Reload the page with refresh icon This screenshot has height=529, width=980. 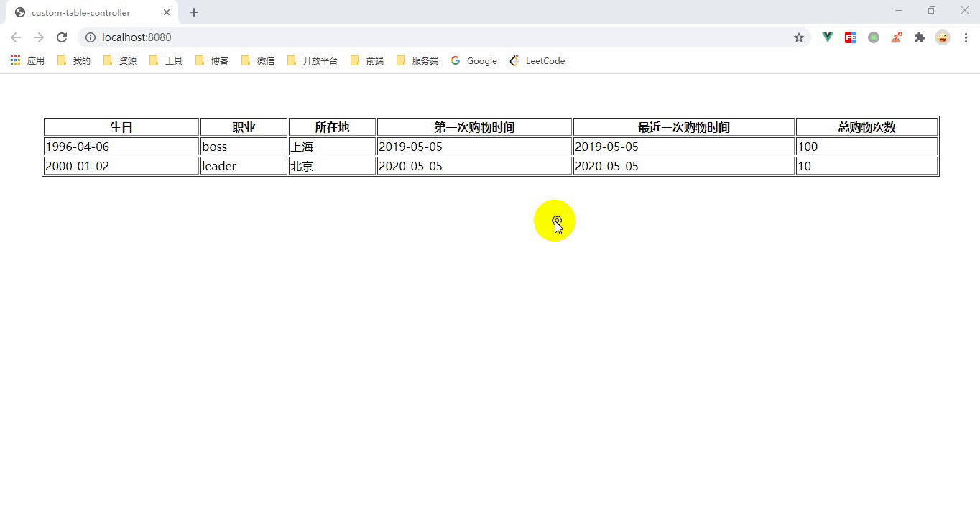pyautogui.click(x=62, y=37)
